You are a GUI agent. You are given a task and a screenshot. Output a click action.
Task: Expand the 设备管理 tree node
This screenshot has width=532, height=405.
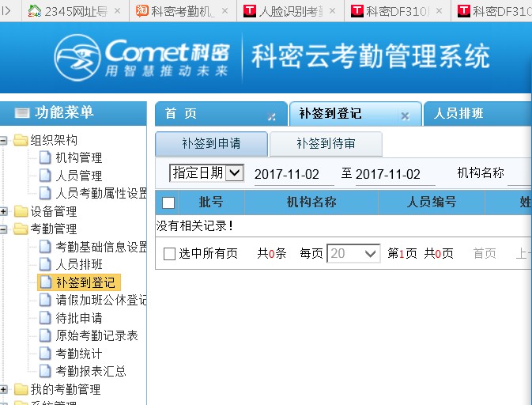coord(3,211)
